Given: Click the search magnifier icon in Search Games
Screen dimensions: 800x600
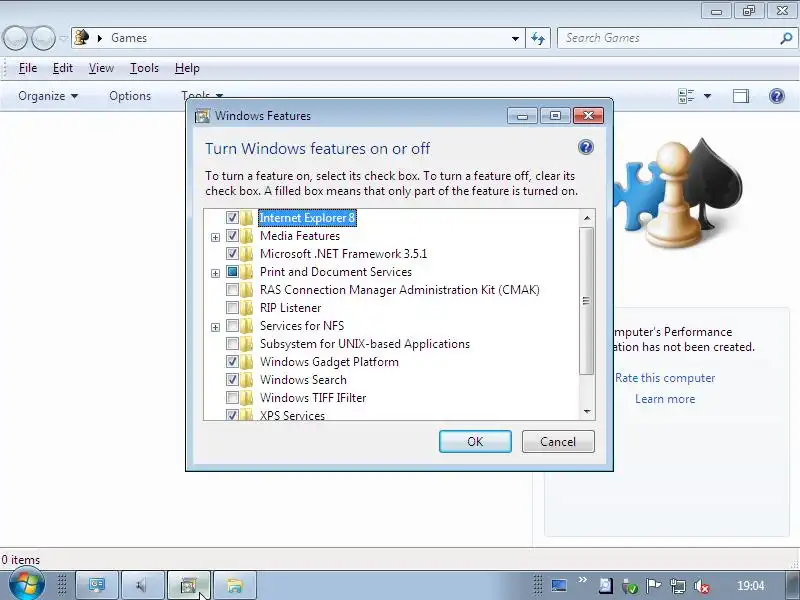Looking at the screenshot, I should click(786, 38).
